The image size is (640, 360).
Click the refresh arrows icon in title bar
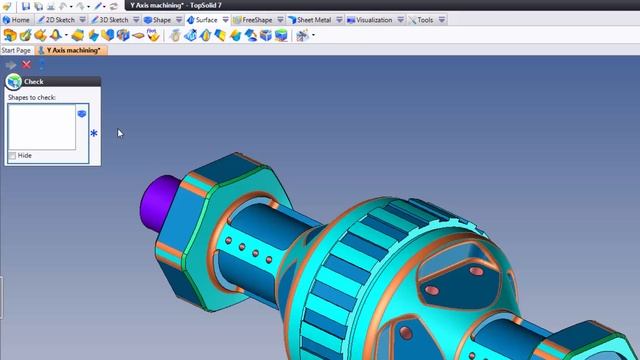pyautogui.click(x=114, y=6)
